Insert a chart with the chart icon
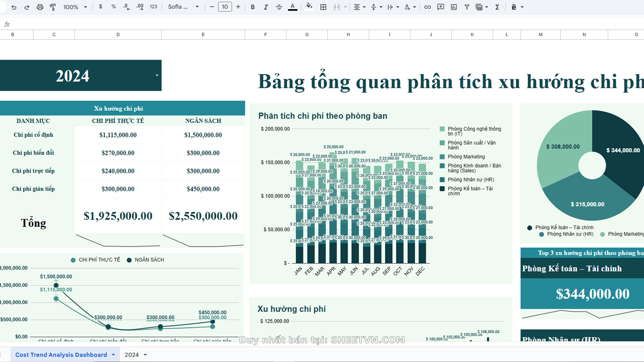Viewport: 644px width, 362px height. [453, 7]
